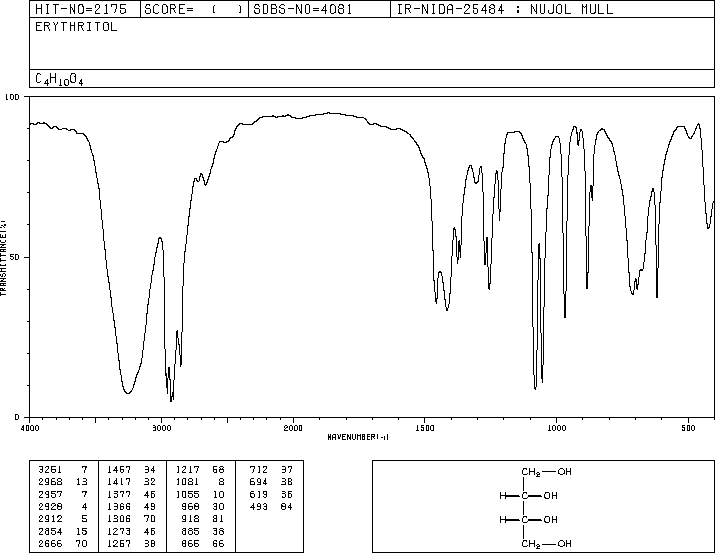Click the 500 wavenumber axis label
Viewport: 715px width, 553px height.
[x=689, y=428]
